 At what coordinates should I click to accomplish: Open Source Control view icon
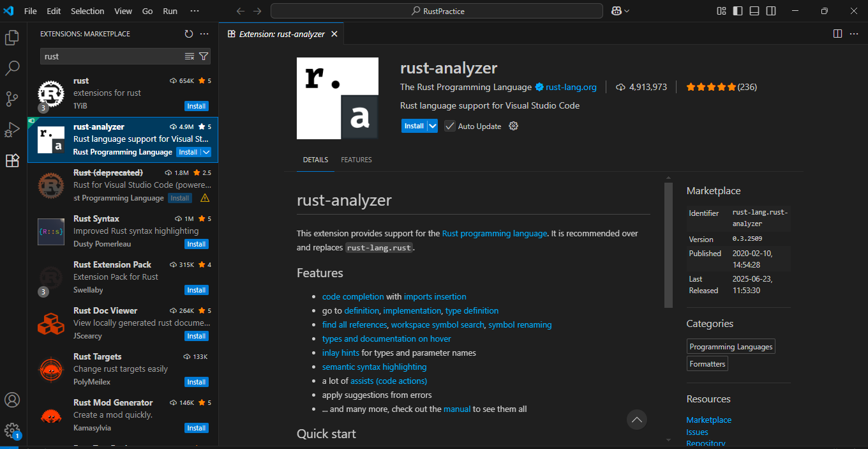pos(12,98)
